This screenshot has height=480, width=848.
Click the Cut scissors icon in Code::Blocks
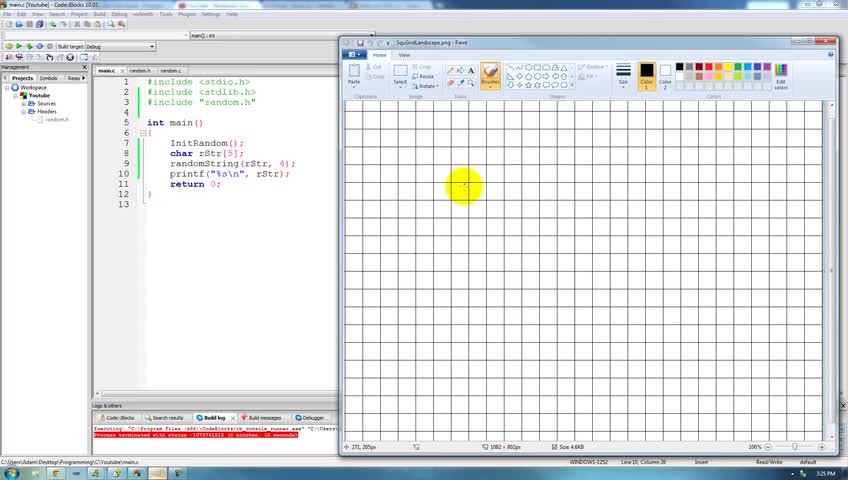[x=77, y=24]
